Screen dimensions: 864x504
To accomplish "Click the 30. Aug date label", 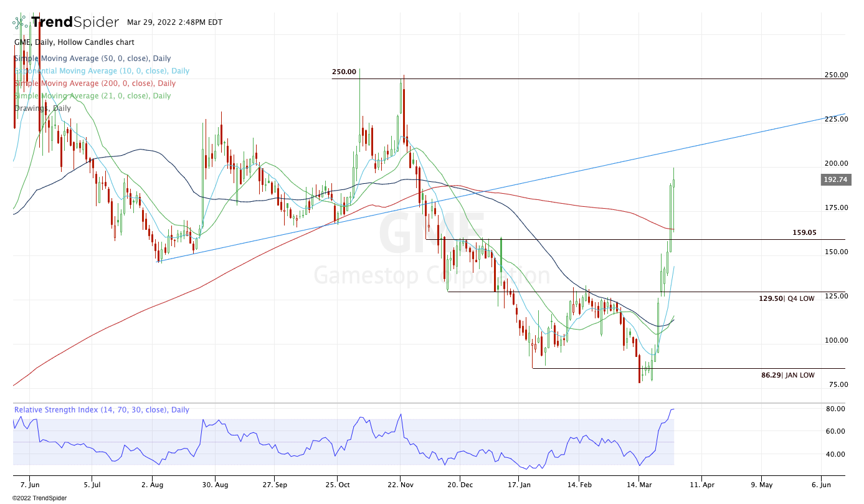I will point(214,483).
